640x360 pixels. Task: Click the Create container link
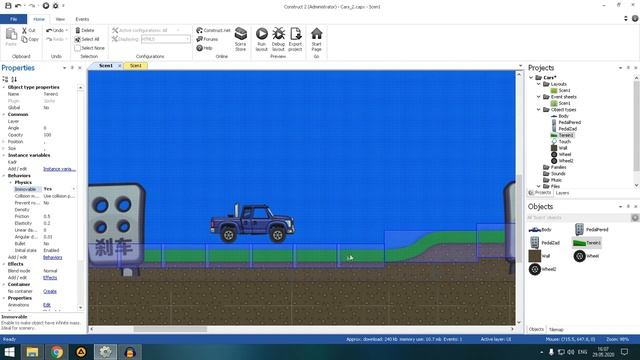[50, 291]
